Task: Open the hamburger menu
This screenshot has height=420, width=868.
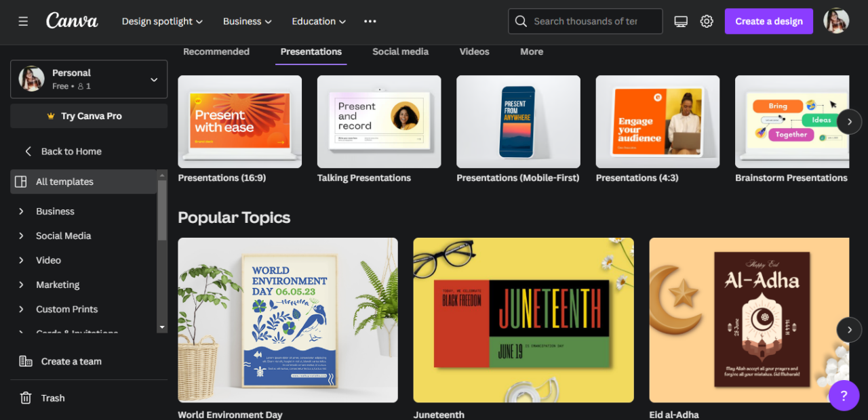Action: (22, 21)
